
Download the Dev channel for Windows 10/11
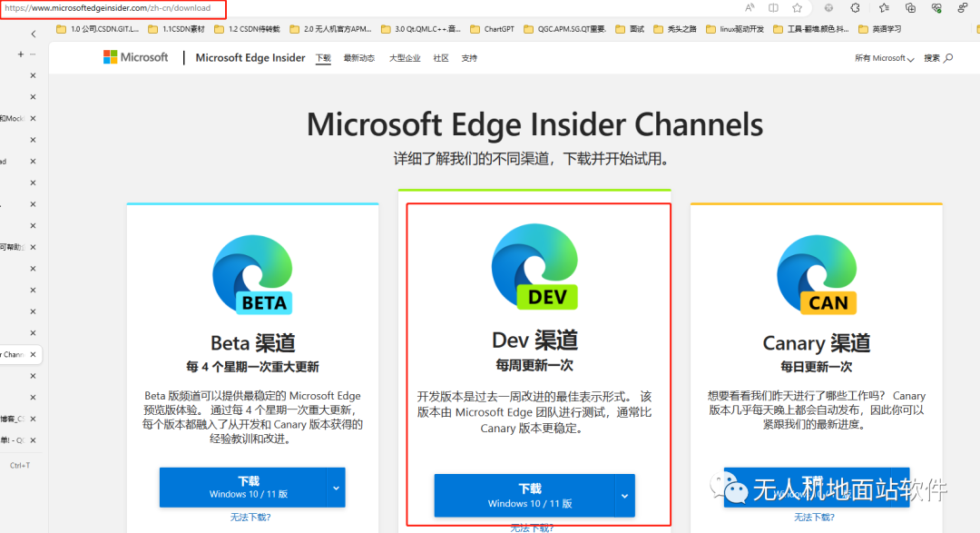point(524,496)
